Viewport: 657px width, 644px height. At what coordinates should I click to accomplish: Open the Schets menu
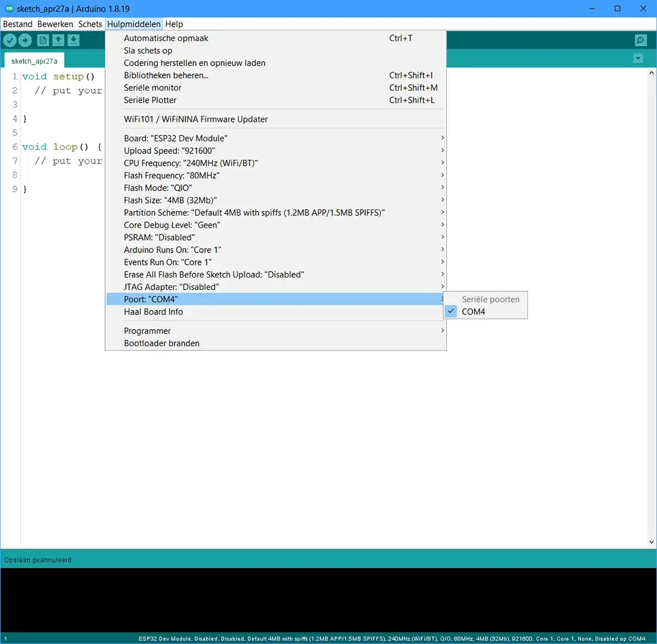point(90,24)
